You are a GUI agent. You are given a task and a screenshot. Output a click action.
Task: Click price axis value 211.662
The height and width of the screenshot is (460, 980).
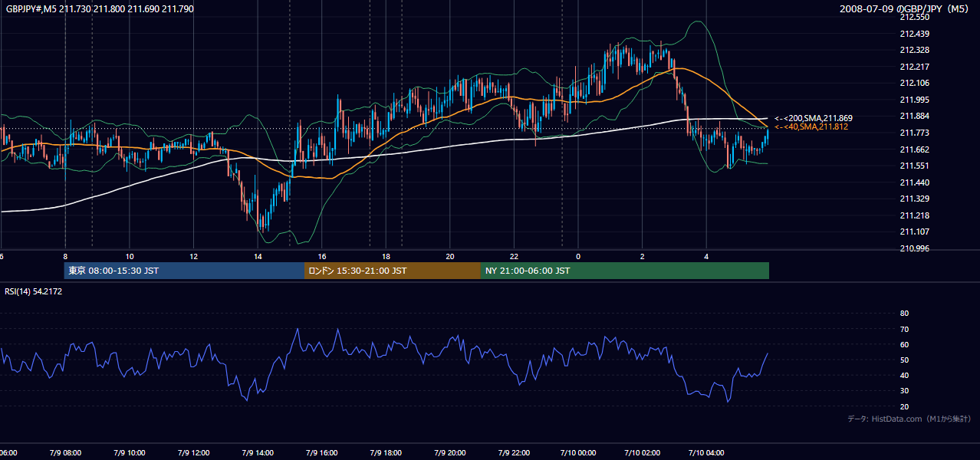pos(914,149)
